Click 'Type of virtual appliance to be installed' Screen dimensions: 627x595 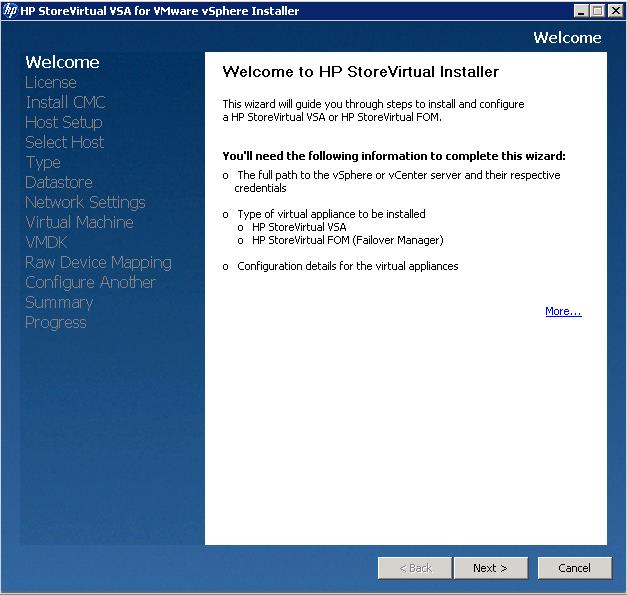pos(331,214)
